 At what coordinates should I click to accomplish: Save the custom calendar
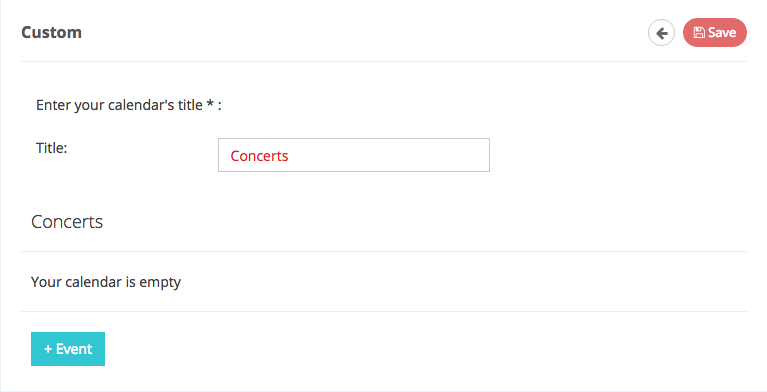pyautogui.click(x=715, y=32)
